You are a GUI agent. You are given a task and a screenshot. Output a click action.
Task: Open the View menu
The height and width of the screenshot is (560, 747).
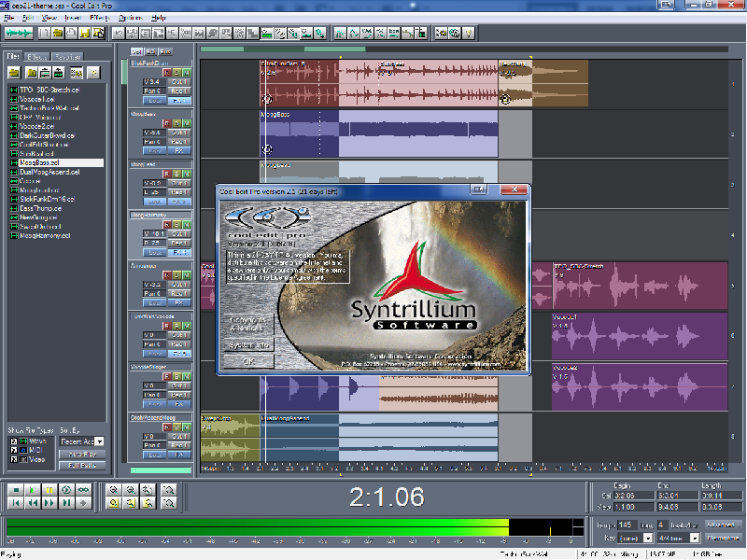[49, 18]
